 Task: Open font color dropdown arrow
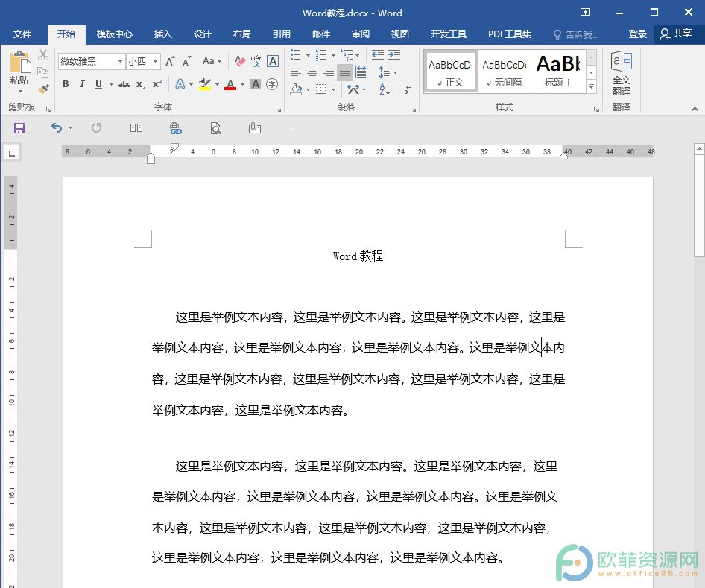pos(242,84)
